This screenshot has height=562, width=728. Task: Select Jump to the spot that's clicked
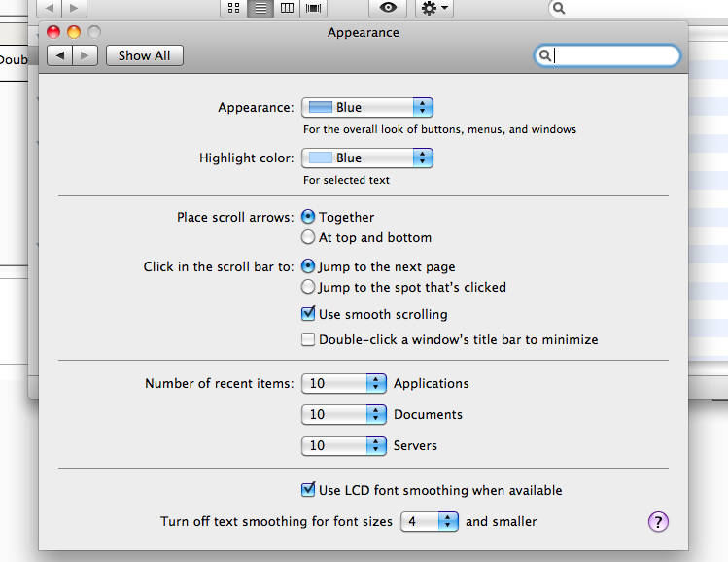point(308,287)
